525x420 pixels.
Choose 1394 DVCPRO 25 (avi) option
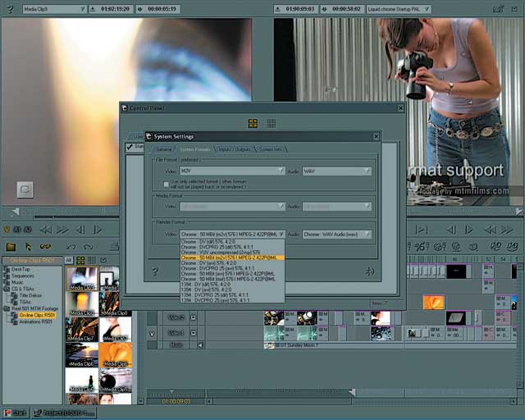(232, 300)
